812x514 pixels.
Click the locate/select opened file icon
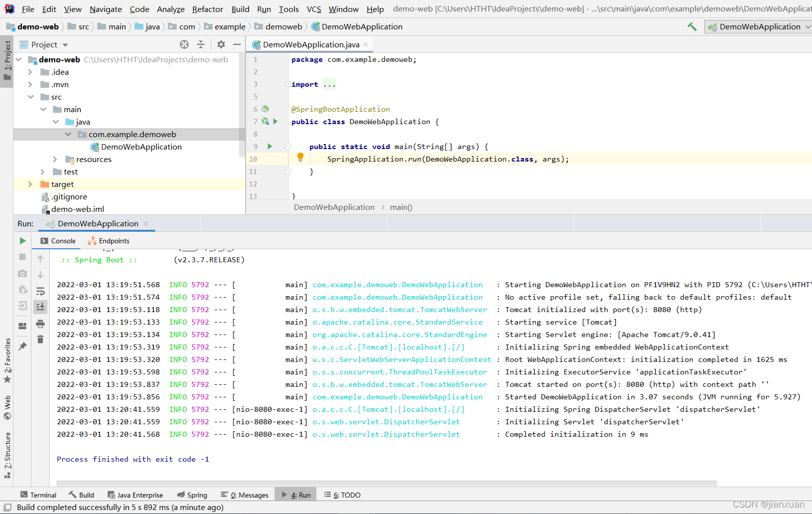184,44
